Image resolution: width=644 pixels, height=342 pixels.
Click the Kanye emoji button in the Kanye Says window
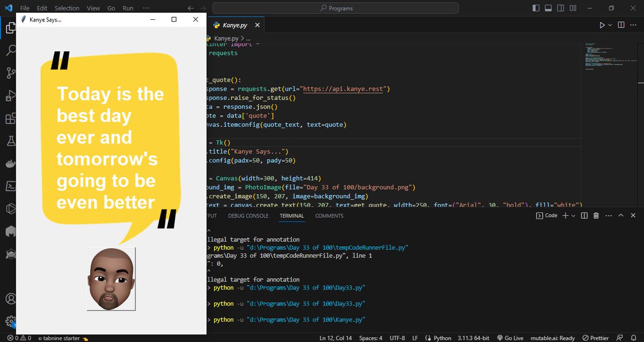(111, 279)
